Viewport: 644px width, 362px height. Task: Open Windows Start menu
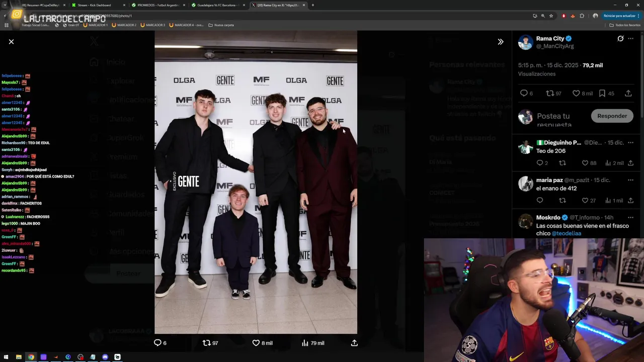coord(6,357)
